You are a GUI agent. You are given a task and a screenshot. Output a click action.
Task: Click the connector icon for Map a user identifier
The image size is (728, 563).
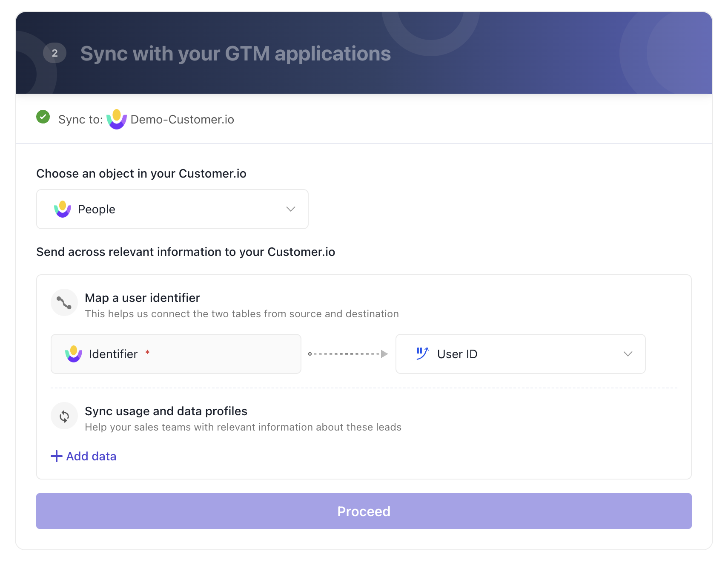[x=64, y=302]
